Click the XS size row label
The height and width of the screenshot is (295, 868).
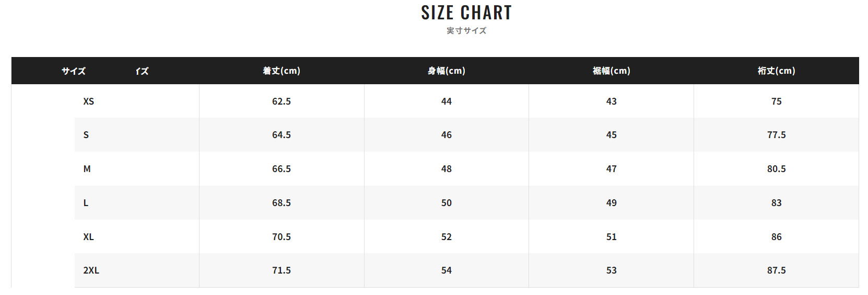click(89, 101)
